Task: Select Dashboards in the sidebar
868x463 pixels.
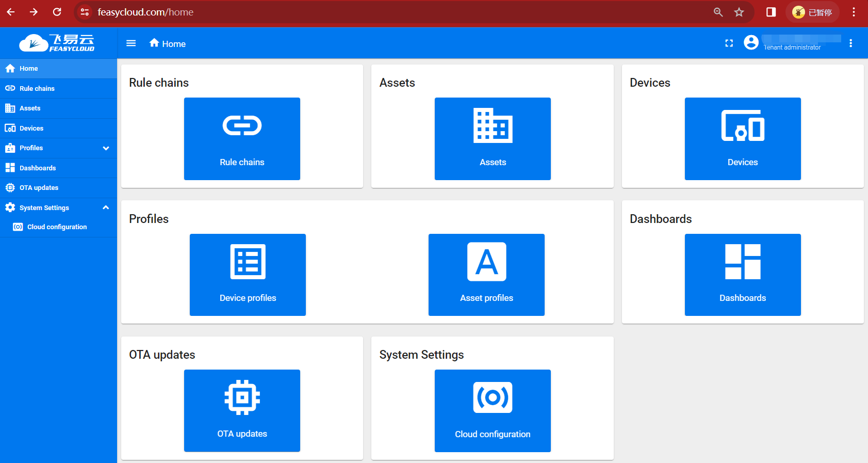Action: pos(38,168)
